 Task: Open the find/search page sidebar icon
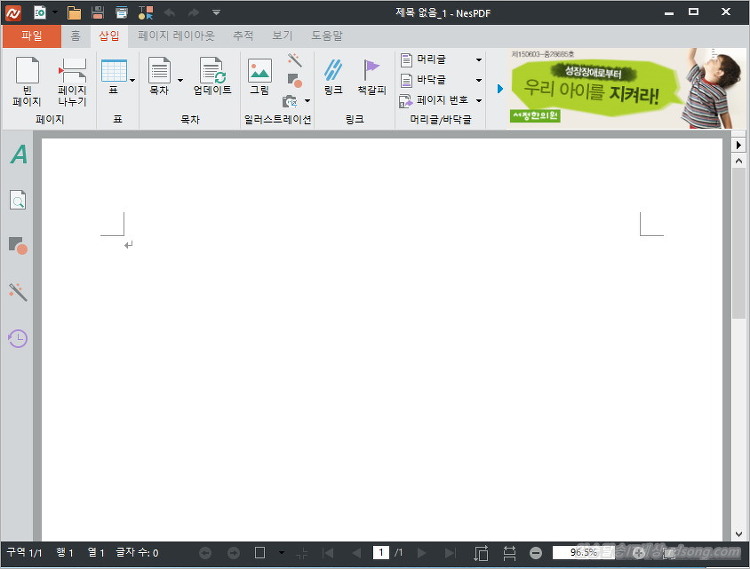click(x=18, y=201)
